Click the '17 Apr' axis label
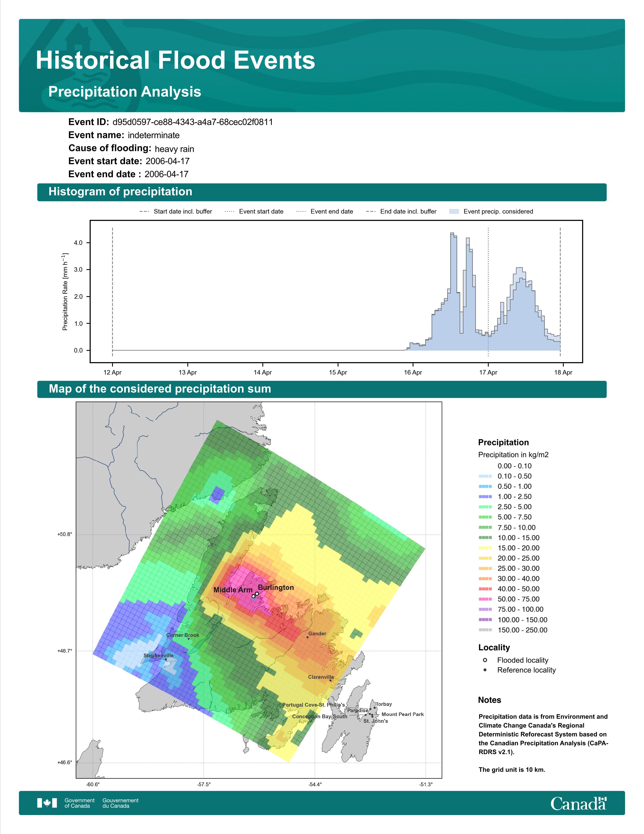Viewport: 644px width, 834px height. [488, 372]
